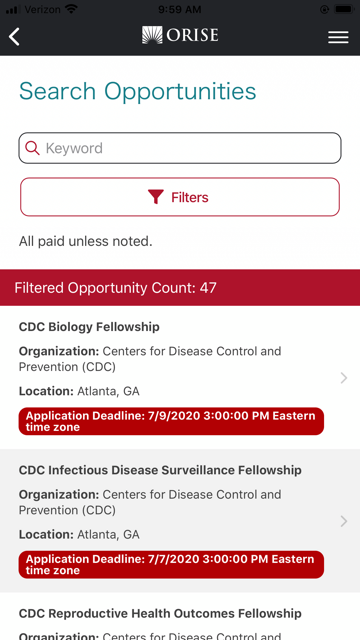360x640 pixels.
Task: Focus the Keyword search field
Action: [x=180, y=148]
